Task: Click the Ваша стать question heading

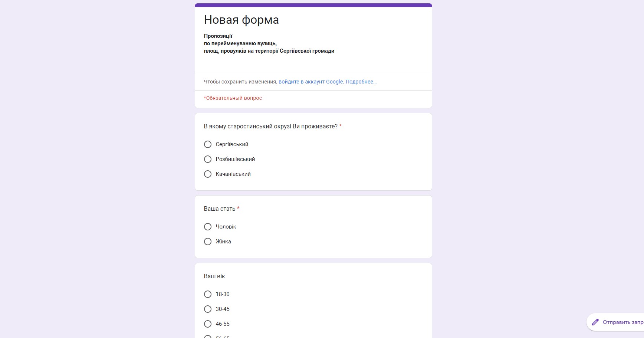Action: [220, 209]
